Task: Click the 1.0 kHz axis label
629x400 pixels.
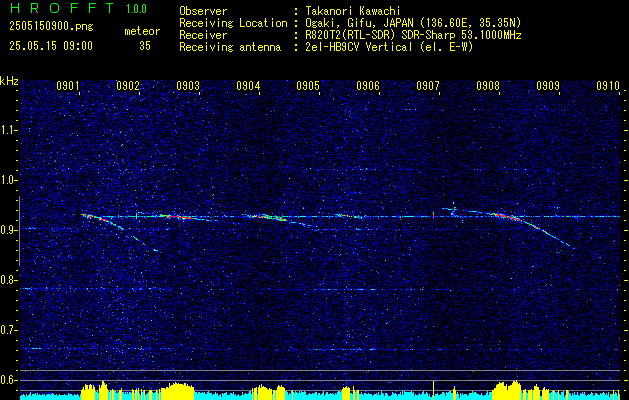Action: click(x=8, y=180)
